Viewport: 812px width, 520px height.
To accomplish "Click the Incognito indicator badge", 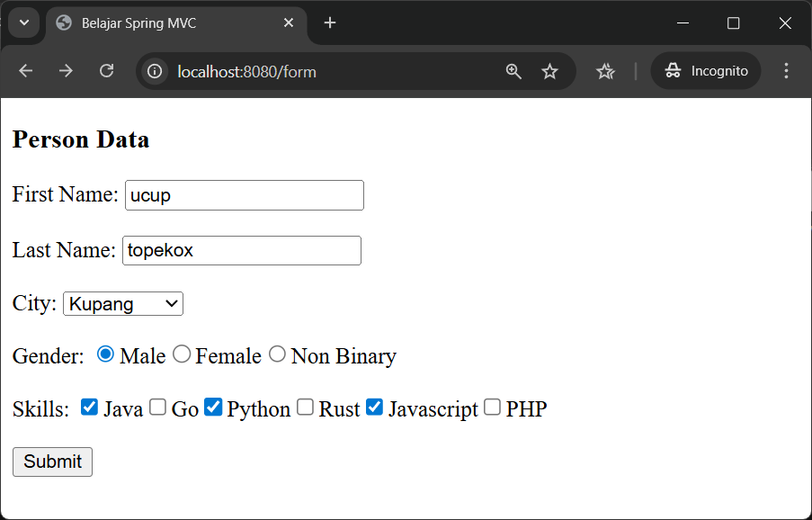I will click(x=705, y=70).
